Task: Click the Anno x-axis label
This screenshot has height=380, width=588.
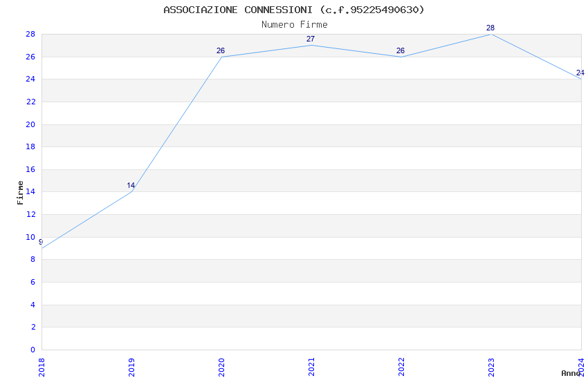Action: pyautogui.click(x=571, y=373)
